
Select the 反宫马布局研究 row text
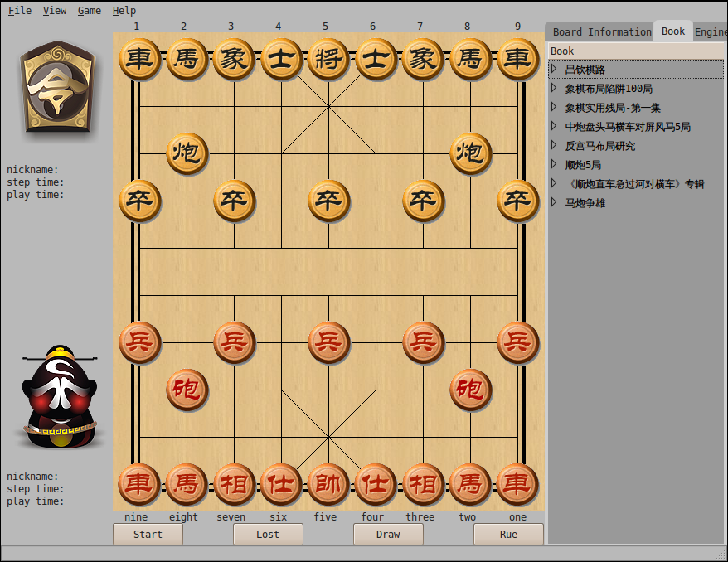coord(599,146)
